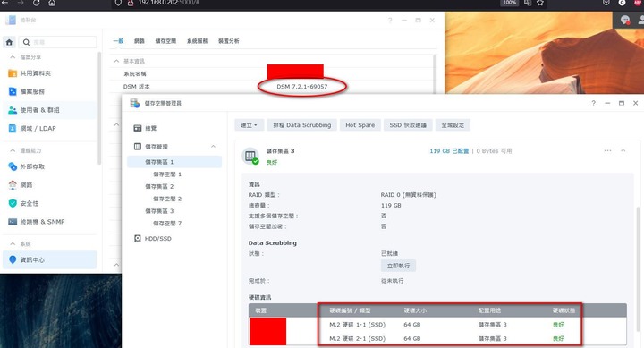The width and height of the screenshot is (644, 348).
Task: Collapse 儲存管理 tree in Storage Manager
Action: pos(213,146)
